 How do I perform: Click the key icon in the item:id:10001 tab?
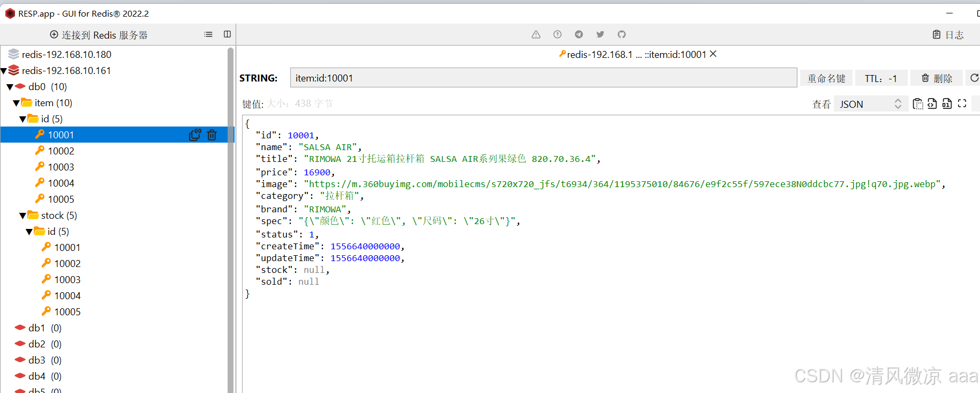[562, 54]
